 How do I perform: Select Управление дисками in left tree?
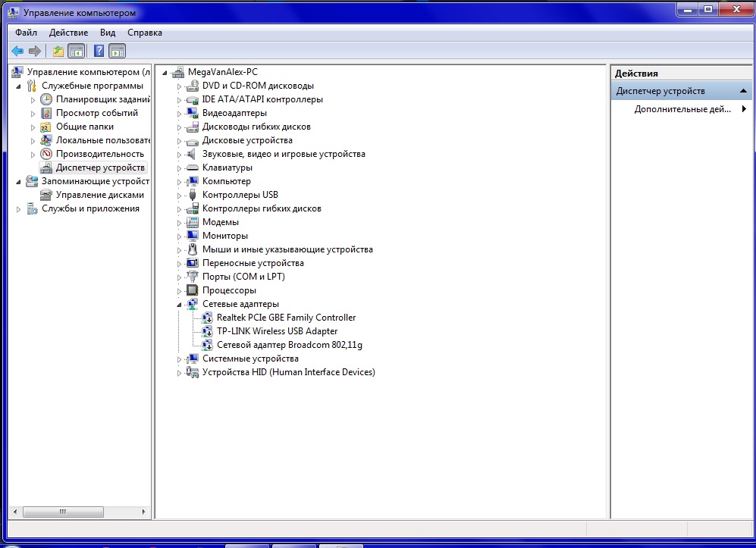pos(99,195)
